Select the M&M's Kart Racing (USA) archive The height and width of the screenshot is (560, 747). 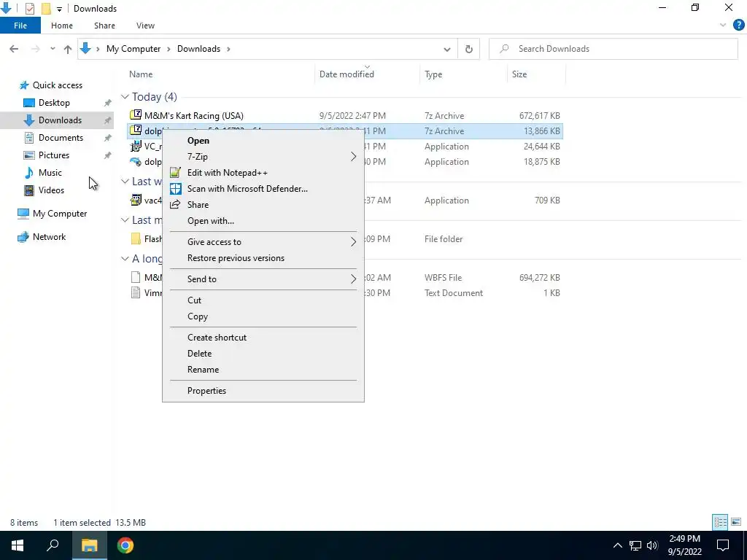tap(345, 116)
